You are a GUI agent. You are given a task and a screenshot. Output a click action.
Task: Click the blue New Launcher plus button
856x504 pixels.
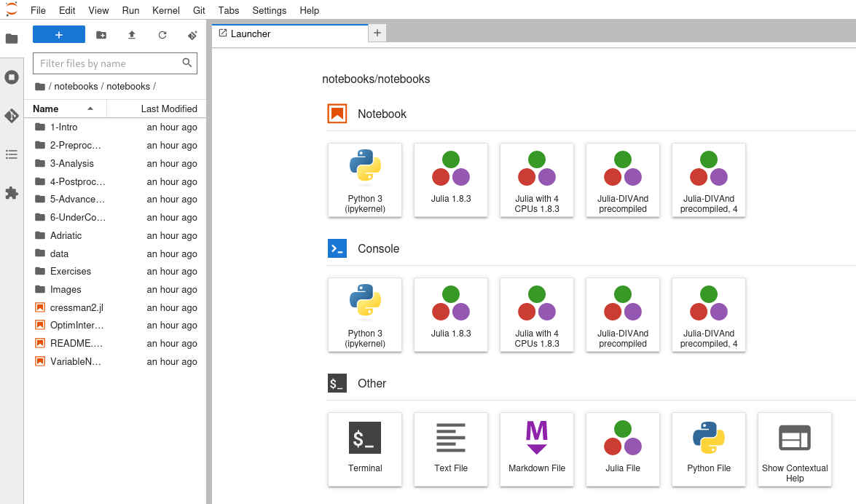[59, 34]
